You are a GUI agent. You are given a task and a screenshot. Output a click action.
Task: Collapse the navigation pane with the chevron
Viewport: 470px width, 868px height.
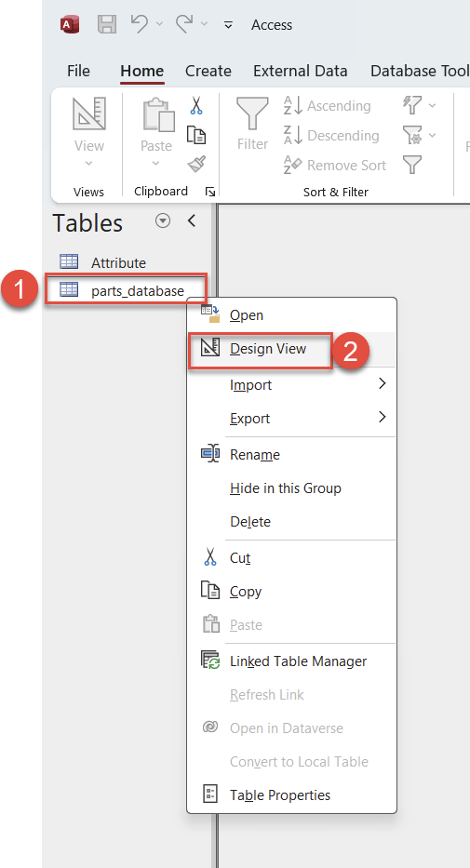[192, 220]
